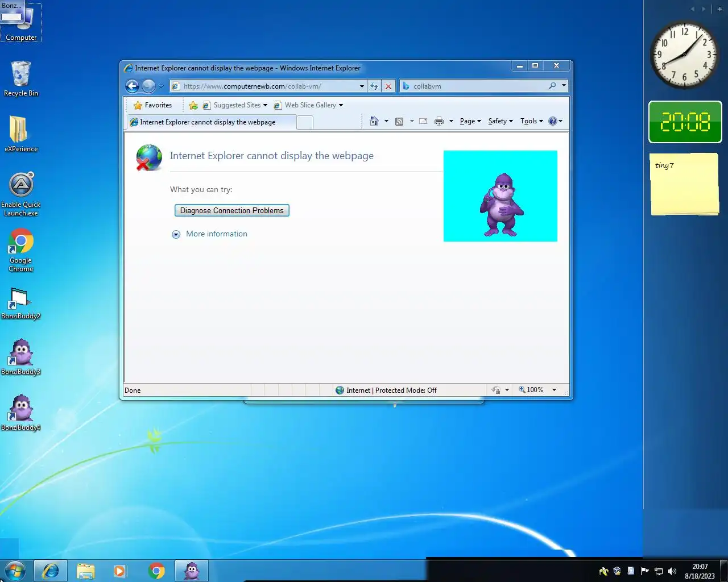728x582 pixels.
Task: Stop loading with the red X icon
Action: point(388,86)
